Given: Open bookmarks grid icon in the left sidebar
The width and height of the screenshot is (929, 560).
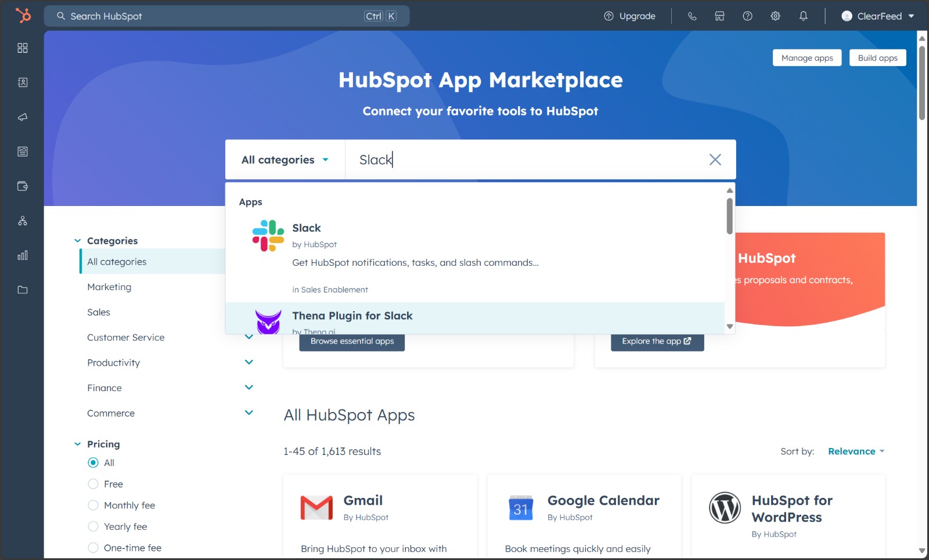Looking at the screenshot, I should pos(23,48).
